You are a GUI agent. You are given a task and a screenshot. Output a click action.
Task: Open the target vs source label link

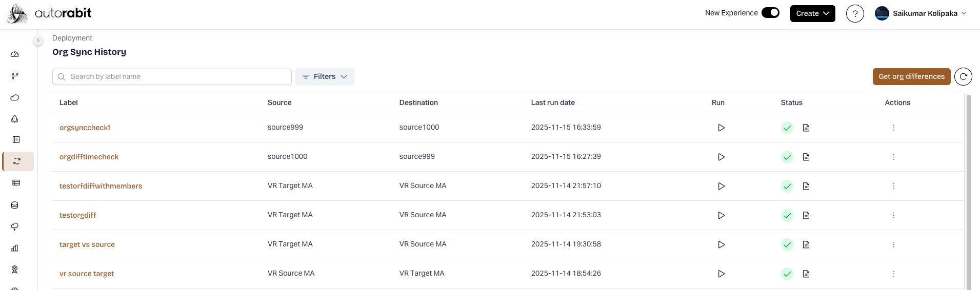pos(87,244)
